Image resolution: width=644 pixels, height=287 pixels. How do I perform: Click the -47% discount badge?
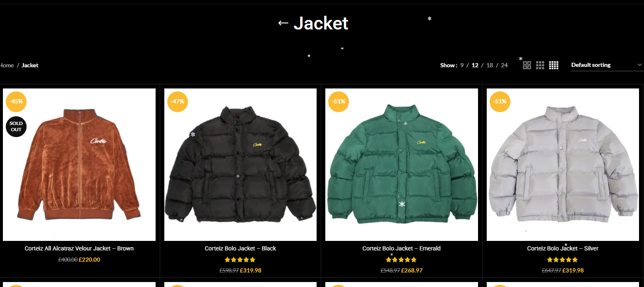click(x=178, y=102)
